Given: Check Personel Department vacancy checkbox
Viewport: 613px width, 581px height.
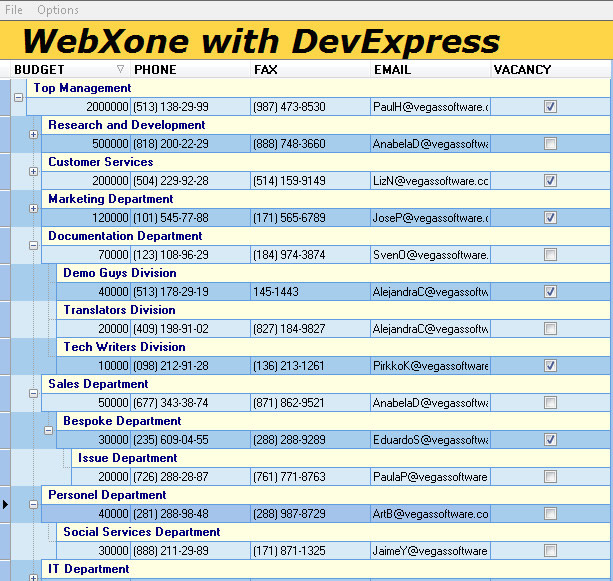Looking at the screenshot, I should (x=550, y=513).
